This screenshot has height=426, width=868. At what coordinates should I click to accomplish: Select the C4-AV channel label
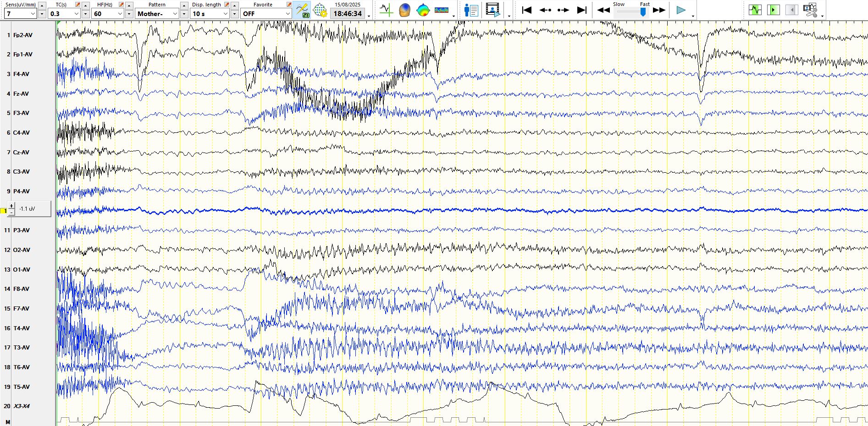click(21, 133)
